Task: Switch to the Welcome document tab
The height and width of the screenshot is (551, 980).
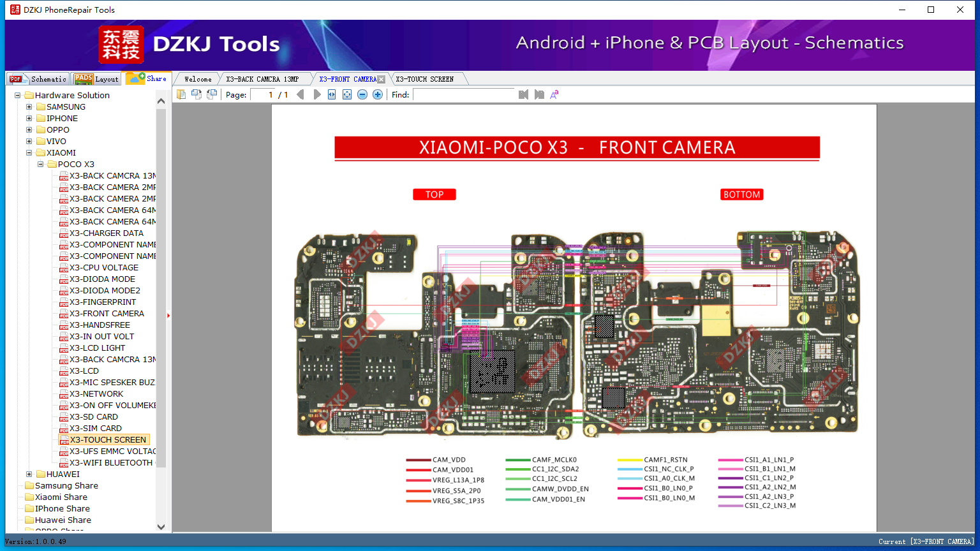Action: click(198, 79)
